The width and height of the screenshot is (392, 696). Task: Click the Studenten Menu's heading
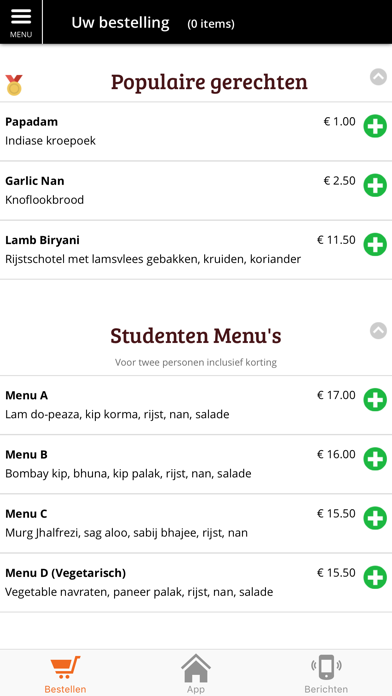196,335
